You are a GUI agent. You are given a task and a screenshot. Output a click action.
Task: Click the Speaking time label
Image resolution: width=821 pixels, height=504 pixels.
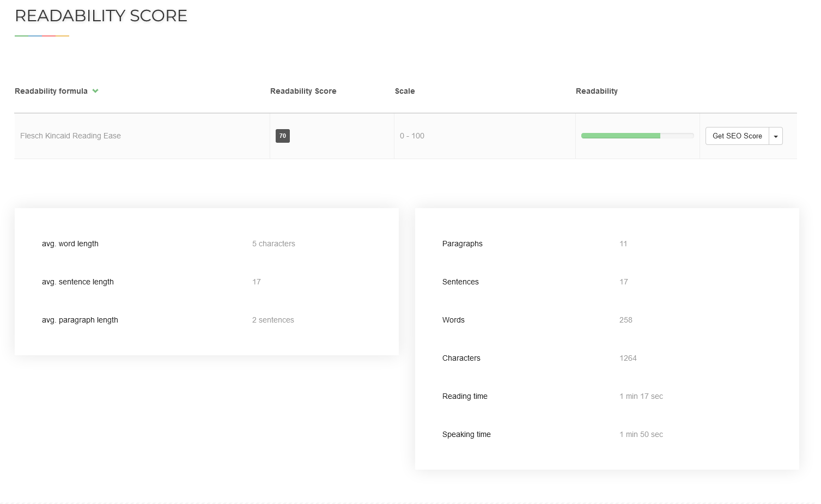coord(466,434)
